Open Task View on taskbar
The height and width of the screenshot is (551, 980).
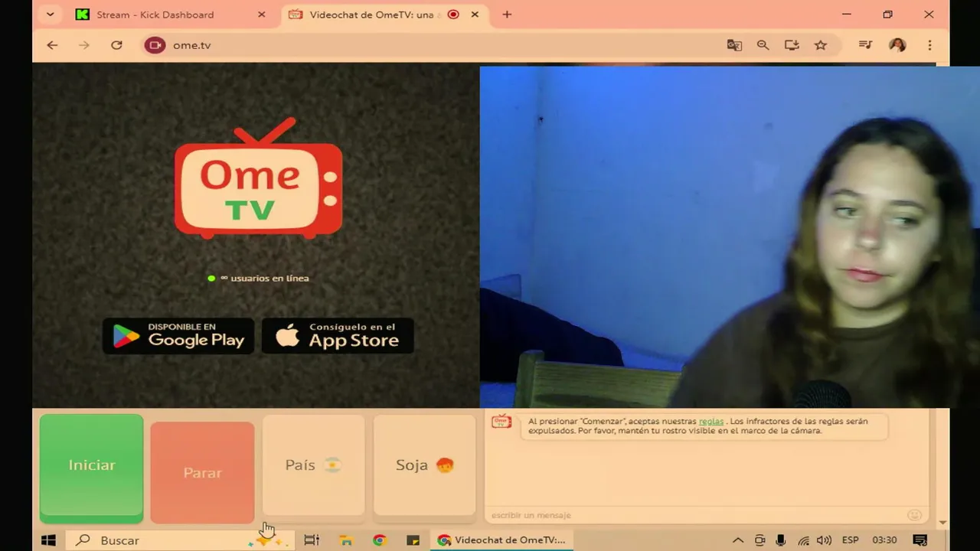pos(312,540)
